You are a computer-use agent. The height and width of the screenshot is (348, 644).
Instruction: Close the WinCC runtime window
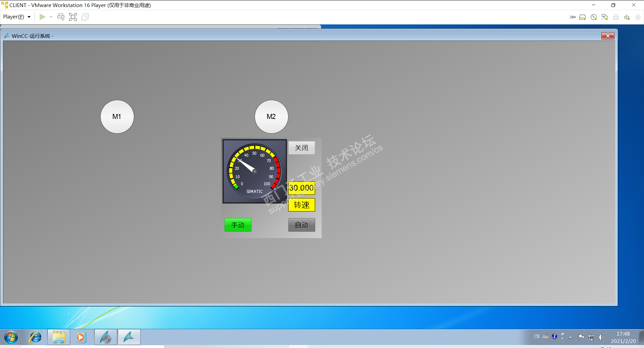[608, 36]
